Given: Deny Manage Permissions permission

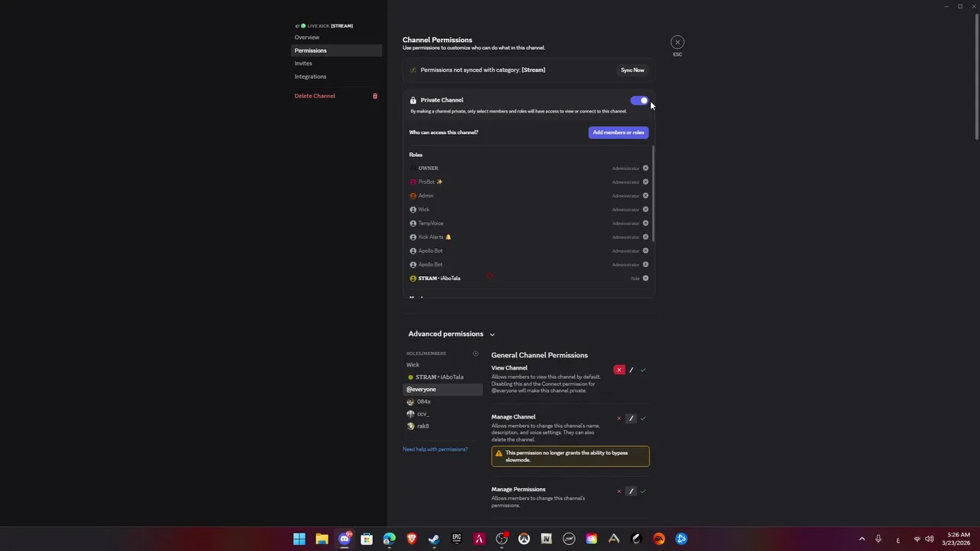Looking at the screenshot, I should [619, 491].
